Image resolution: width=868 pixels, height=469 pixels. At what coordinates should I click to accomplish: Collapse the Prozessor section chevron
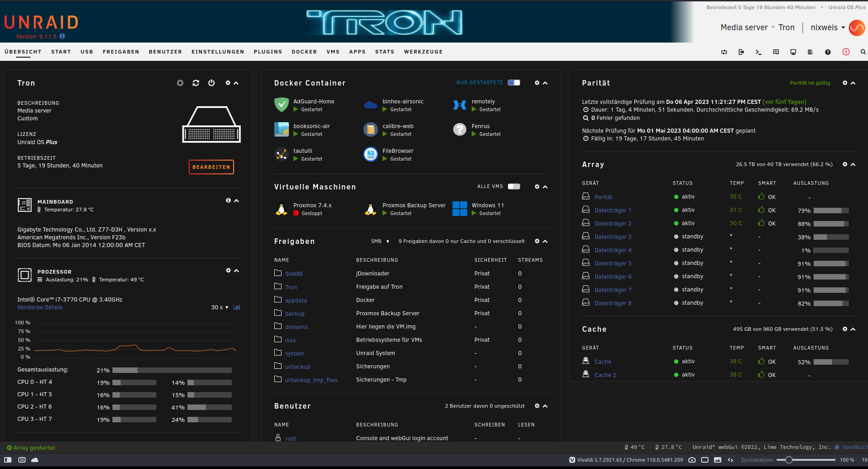[236, 271]
